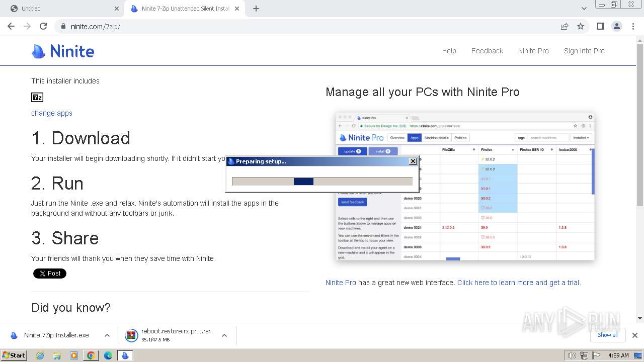Click the Preparing setup progress bar

point(322,182)
